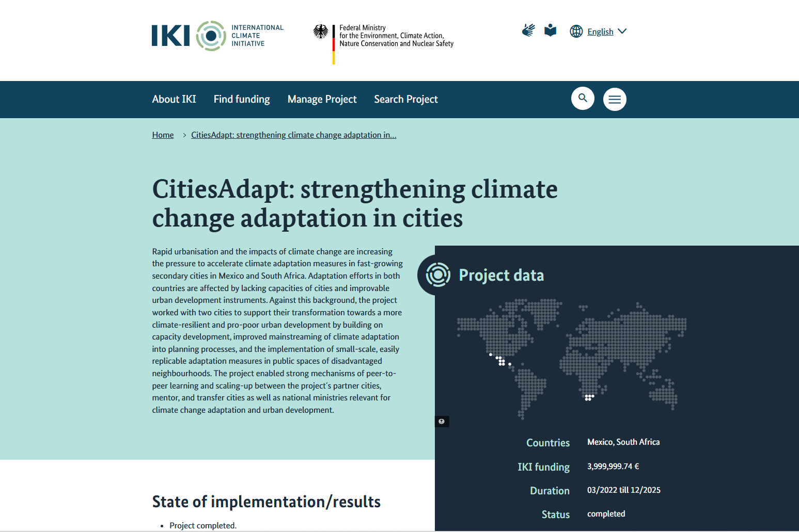Click the IKI International Climate Initiative logo

coord(217,36)
